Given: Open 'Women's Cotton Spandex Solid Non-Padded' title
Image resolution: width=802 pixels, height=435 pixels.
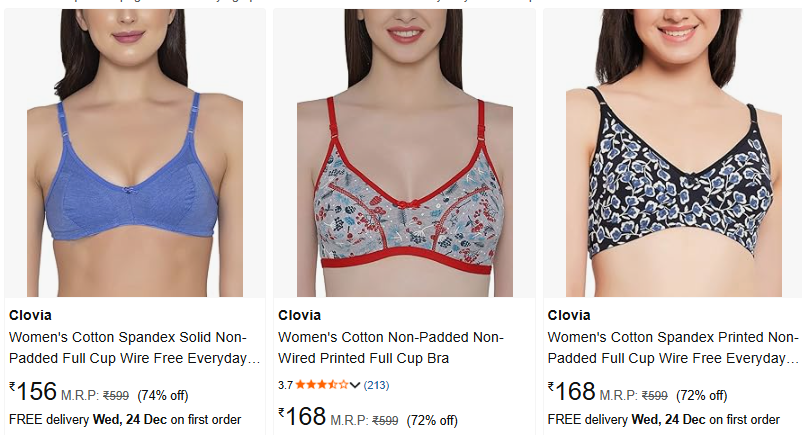Looking at the screenshot, I should tap(135, 348).
